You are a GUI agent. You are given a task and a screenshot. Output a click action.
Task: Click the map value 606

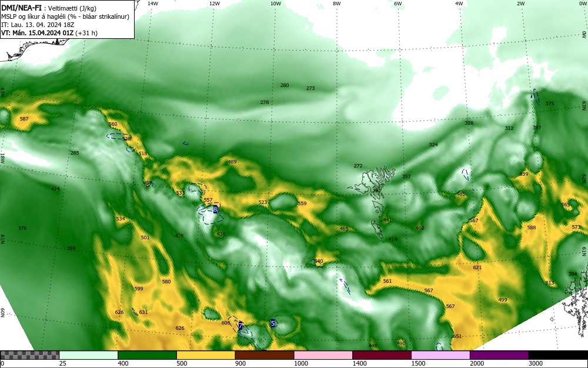pyautogui.click(x=226, y=323)
